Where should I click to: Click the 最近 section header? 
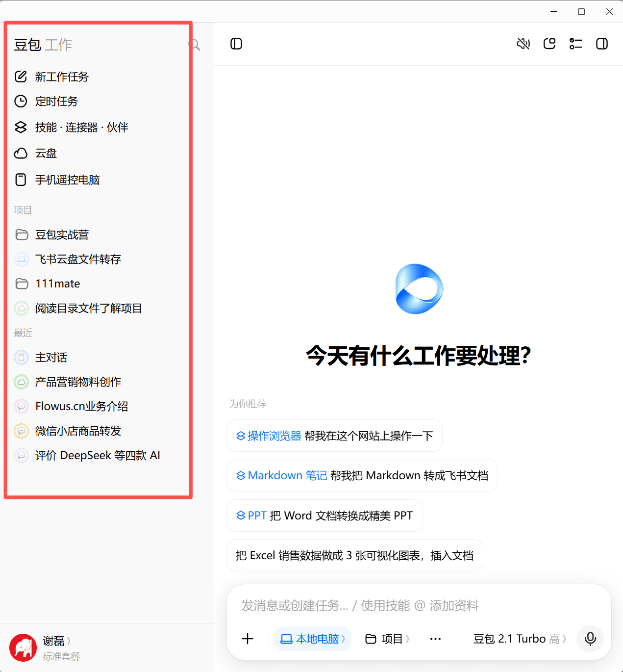pyautogui.click(x=23, y=333)
